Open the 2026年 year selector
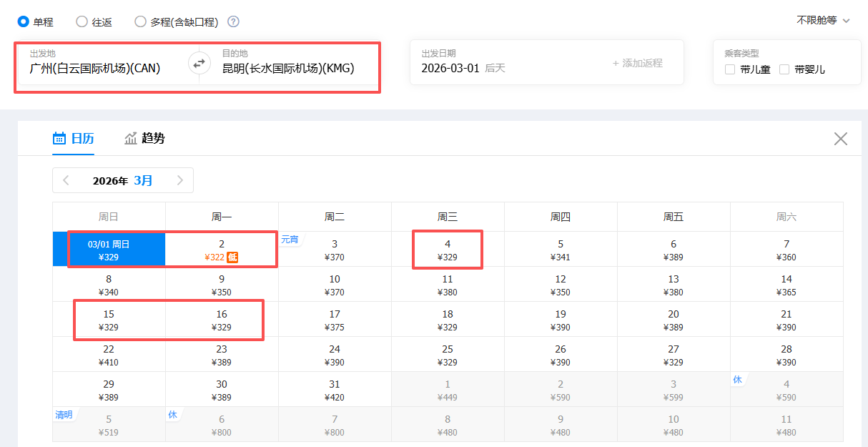 (x=110, y=180)
